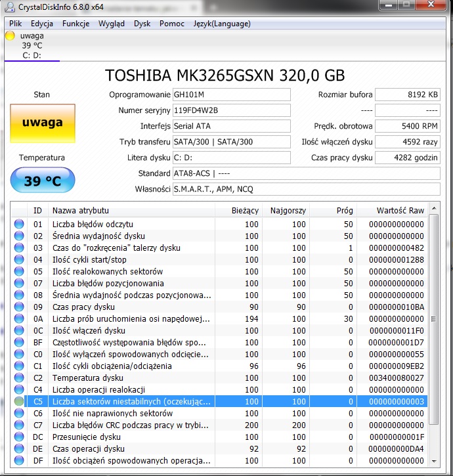Select row Liczba błędów odczytu
The height and width of the screenshot is (476, 453).
[219, 224]
